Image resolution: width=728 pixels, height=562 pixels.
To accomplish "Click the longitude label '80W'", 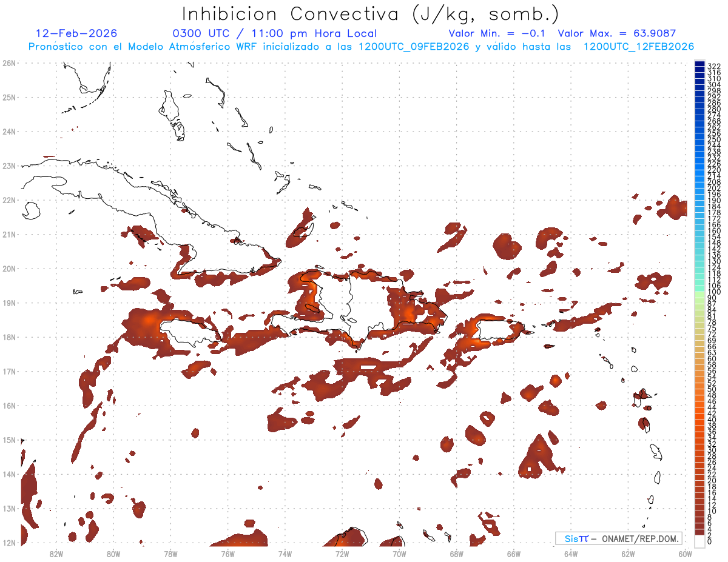I will tap(113, 554).
